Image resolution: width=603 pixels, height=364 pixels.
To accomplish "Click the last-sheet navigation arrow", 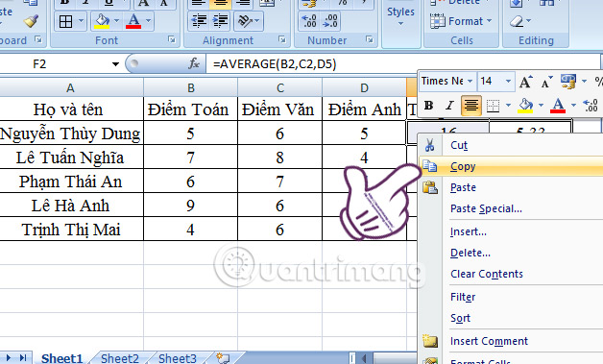I will click(23, 358).
